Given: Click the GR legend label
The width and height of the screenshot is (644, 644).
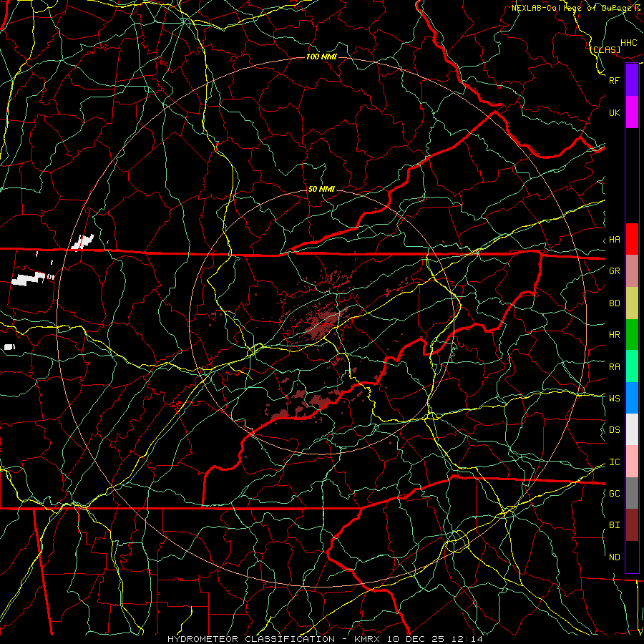Looking at the screenshot, I should pyautogui.click(x=614, y=271).
